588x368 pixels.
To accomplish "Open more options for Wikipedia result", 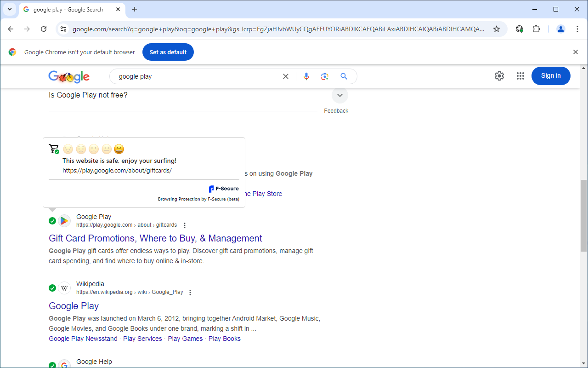I will (x=190, y=293).
